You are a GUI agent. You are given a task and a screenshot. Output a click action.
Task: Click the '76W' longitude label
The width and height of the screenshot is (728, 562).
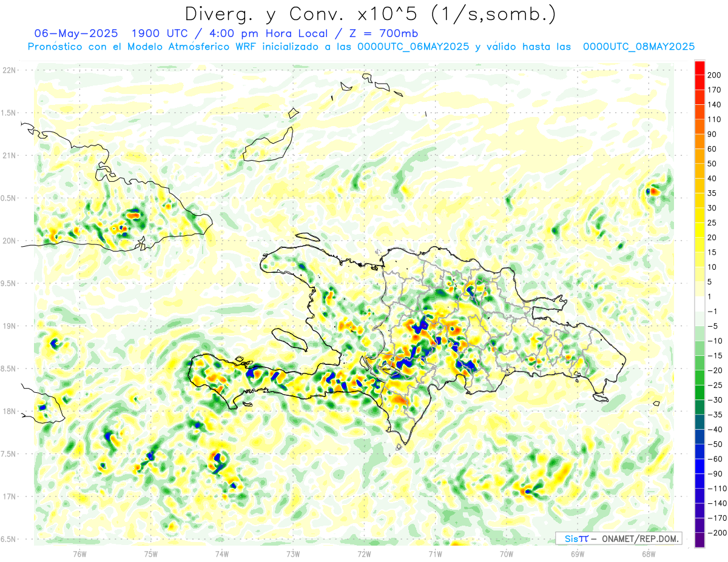click(x=79, y=554)
